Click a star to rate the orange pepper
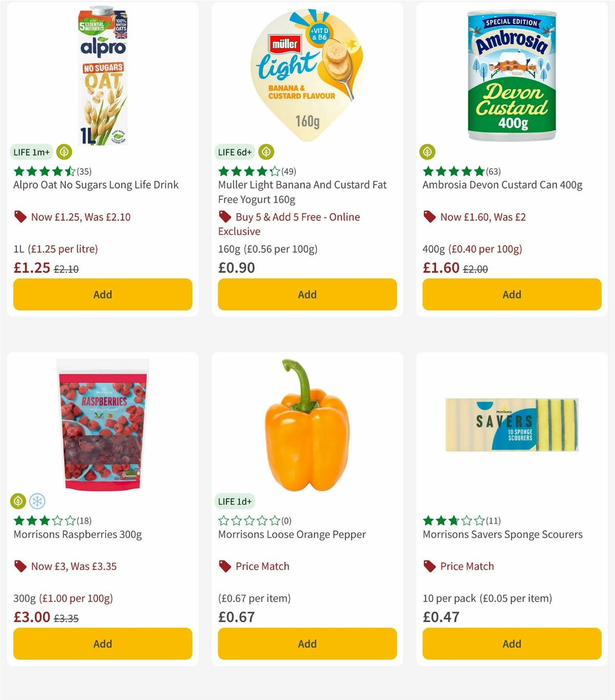 tap(250, 520)
